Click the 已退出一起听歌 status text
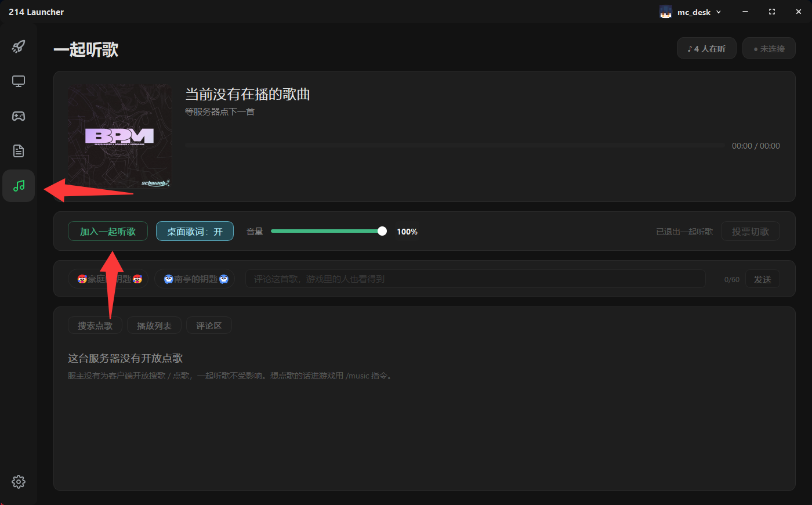Viewport: 812px width, 505px height. (x=684, y=232)
